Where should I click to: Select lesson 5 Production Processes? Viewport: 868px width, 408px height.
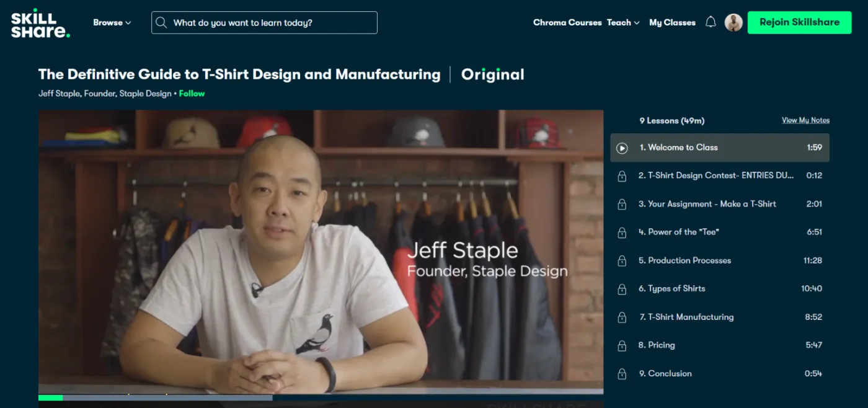click(720, 260)
